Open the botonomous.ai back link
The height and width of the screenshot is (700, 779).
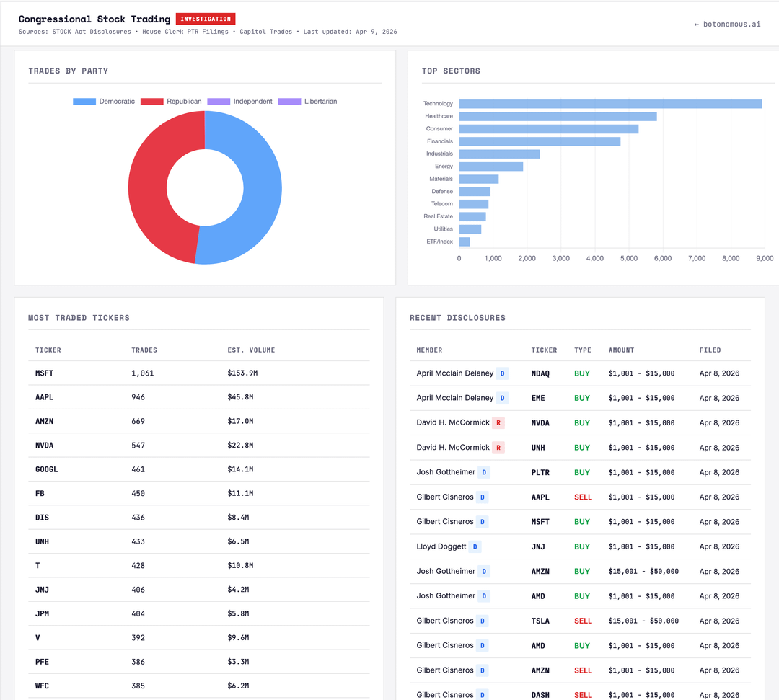[727, 24]
